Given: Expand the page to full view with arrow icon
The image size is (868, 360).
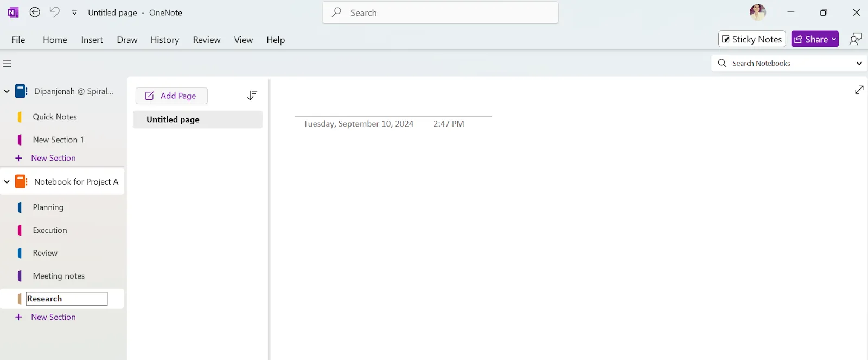Looking at the screenshot, I should click(x=859, y=90).
